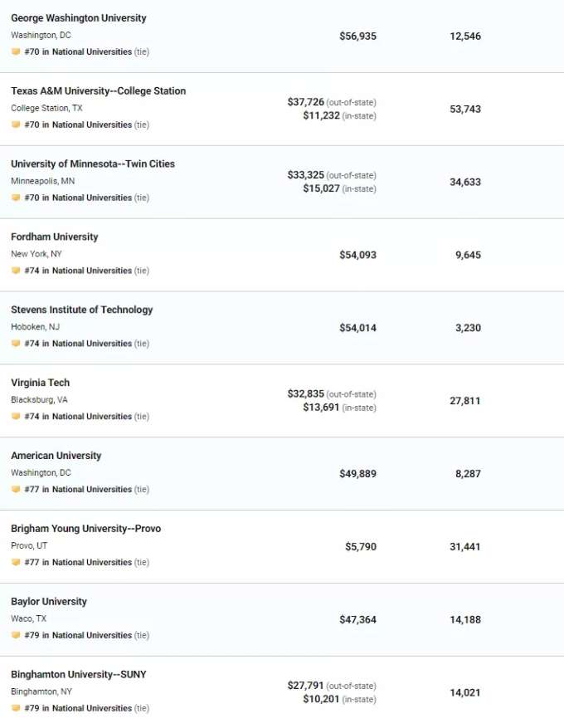Open Texas A&M University--College Station page
564x728 pixels.
point(99,91)
